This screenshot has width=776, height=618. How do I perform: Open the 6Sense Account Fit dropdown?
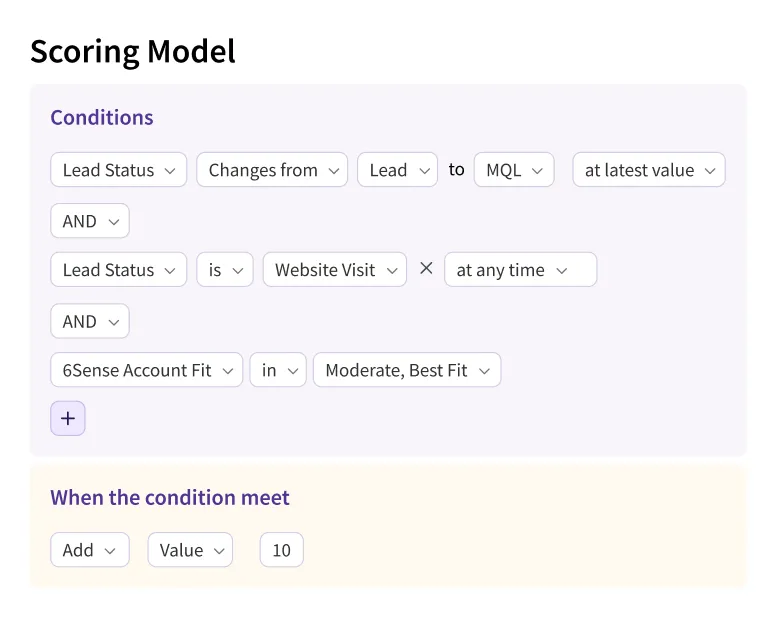[146, 370]
